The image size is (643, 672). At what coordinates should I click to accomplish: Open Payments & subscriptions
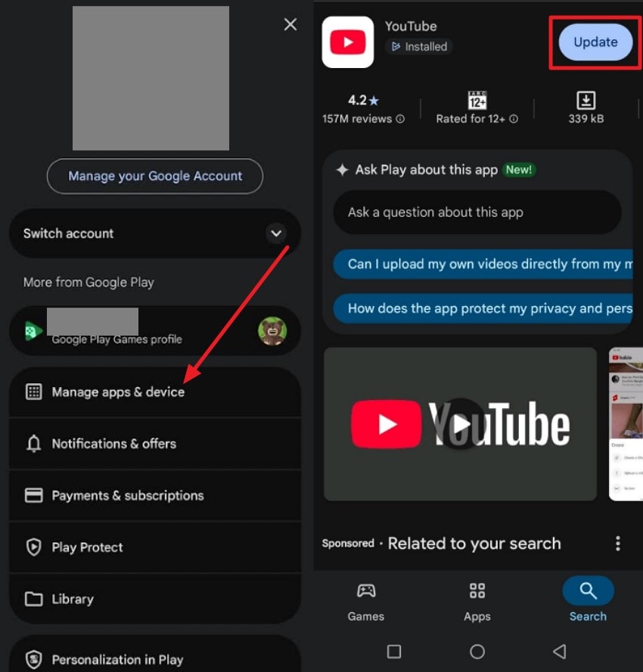(127, 495)
